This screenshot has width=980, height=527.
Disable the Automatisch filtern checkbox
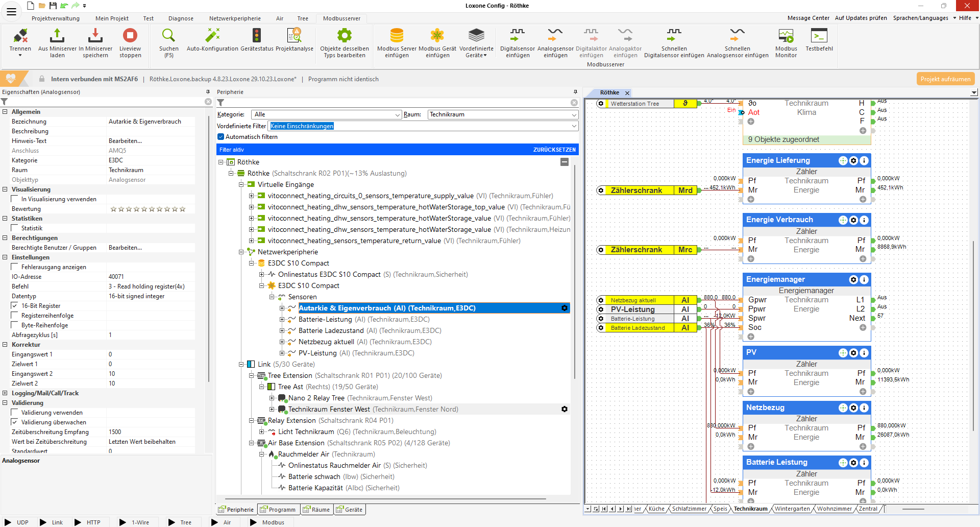tap(221, 137)
